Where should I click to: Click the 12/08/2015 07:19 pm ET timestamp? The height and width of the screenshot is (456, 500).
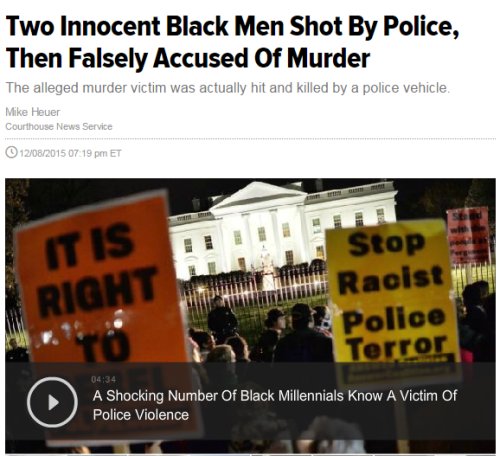coord(70,153)
